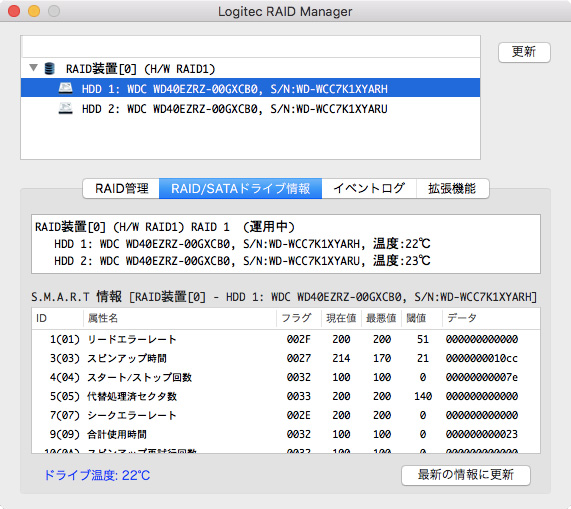571x509 pixels.
Task: Select the リードエラーレート row
Action: click(x=286, y=339)
